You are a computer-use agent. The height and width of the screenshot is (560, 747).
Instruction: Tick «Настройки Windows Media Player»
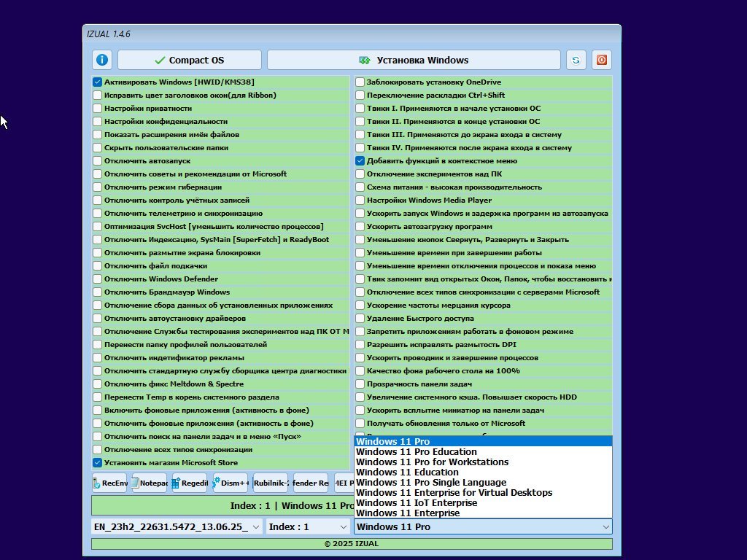pyautogui.click(x=360, y=200)
